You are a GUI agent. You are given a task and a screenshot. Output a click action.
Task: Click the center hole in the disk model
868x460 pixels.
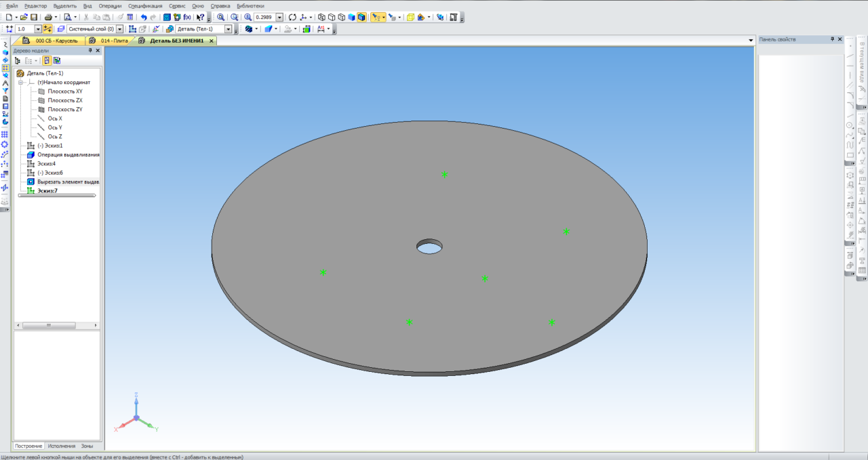(429, 247)
